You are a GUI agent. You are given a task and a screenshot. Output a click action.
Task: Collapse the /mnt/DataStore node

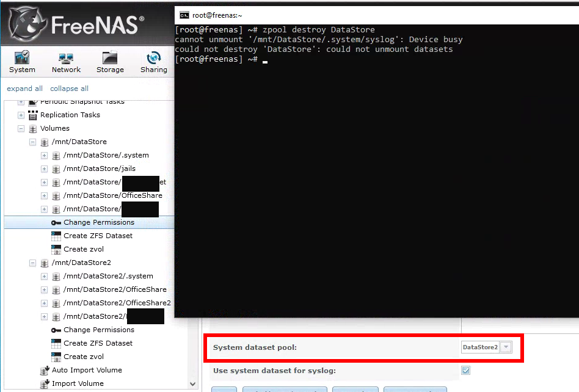(32, 142)
